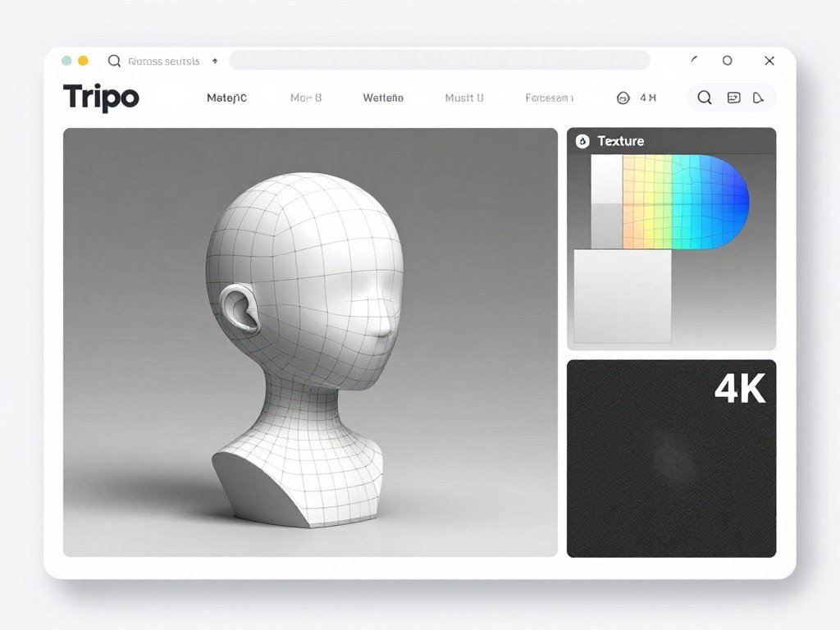Screen dimensions: 840x630
Task: Pick a color from the rainbow UV gradient map
Action: pos(686,202)
